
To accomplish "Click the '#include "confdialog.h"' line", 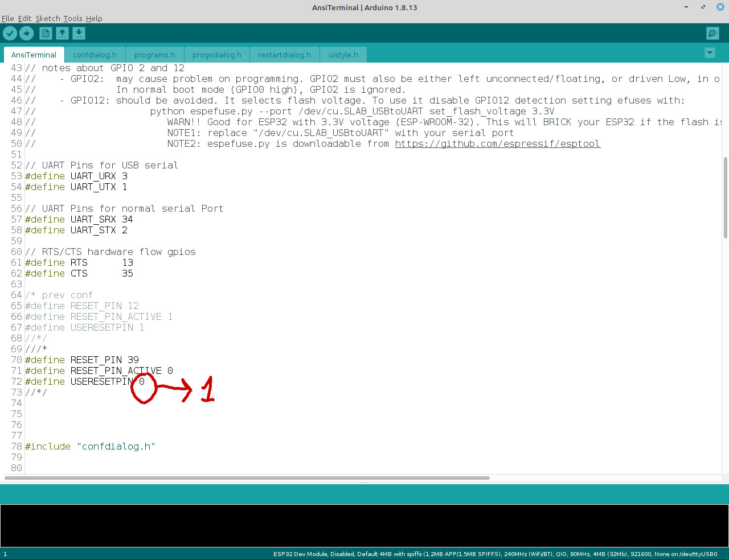I will point(90,446).
